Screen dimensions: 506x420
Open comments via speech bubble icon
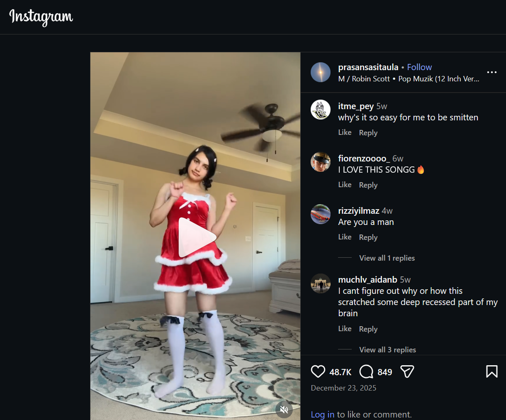pyautogui.click(x=366, y=371)
